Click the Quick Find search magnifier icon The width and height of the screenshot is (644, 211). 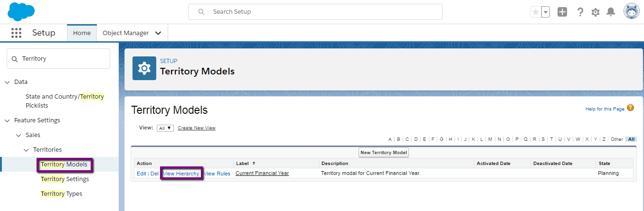pos(15,59)
